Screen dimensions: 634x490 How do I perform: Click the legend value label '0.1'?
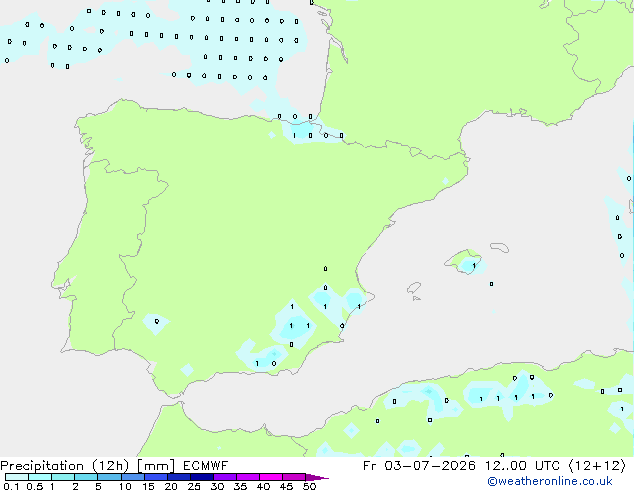click(11, 486)
